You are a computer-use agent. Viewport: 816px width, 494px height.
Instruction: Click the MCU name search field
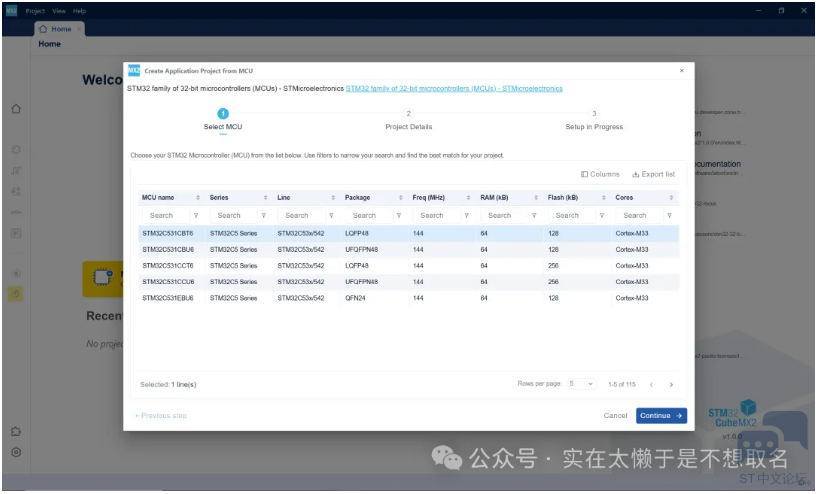click(x=165, y=216)
